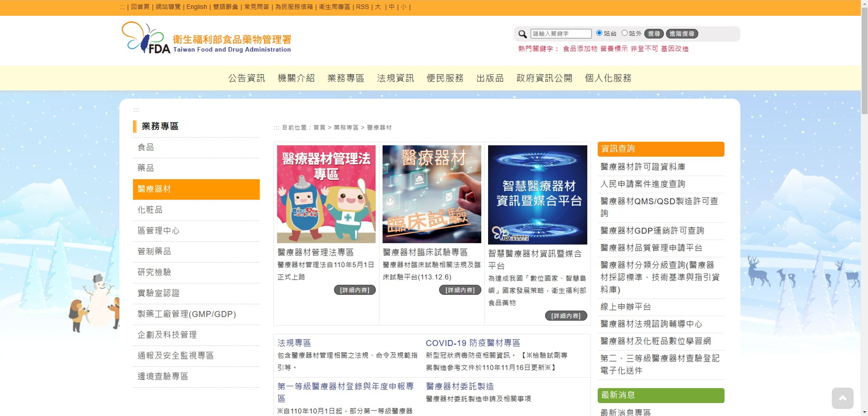Select 研究檢驗 in the sidebar
Image resolution: width=868 pixels, height=416 pixels.
[x=196, y=273]
